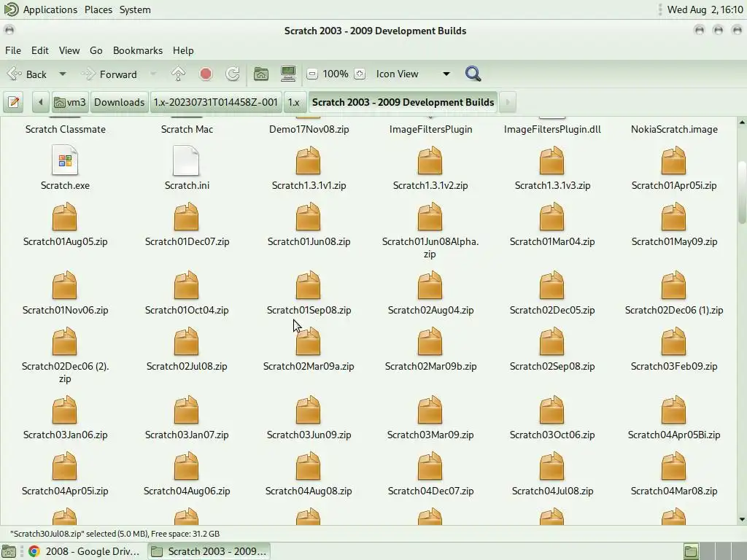Click the scrollbar up arrow
Screen dimensions: 747x560
(x=742, y=122)
